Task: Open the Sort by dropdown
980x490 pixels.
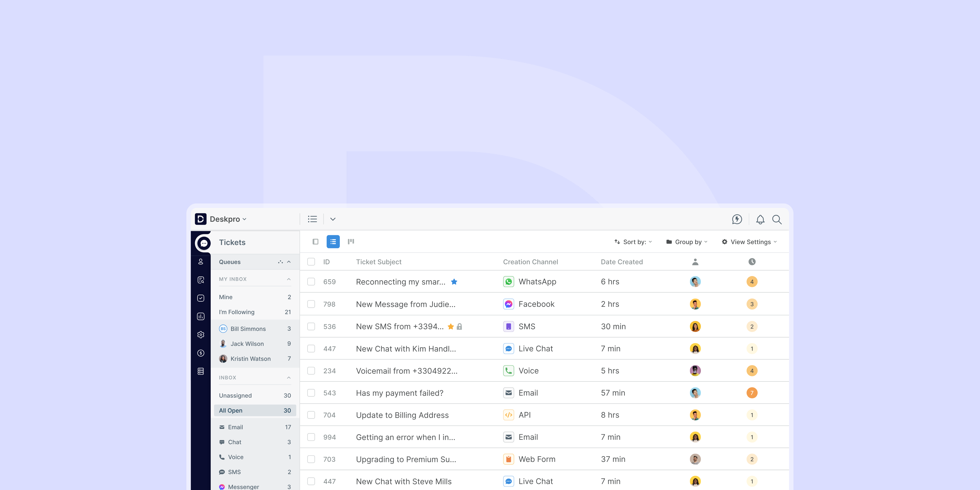Action: click(633, 242)
